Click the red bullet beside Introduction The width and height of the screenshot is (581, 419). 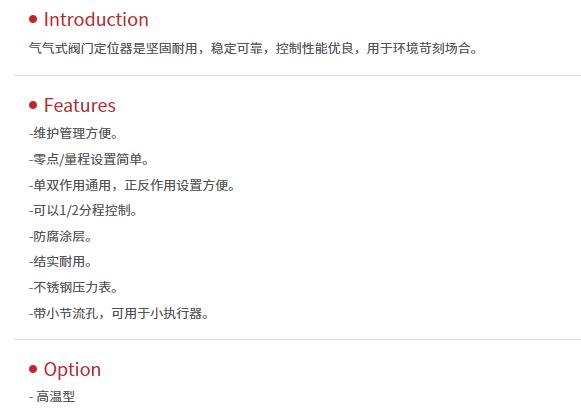33,19
